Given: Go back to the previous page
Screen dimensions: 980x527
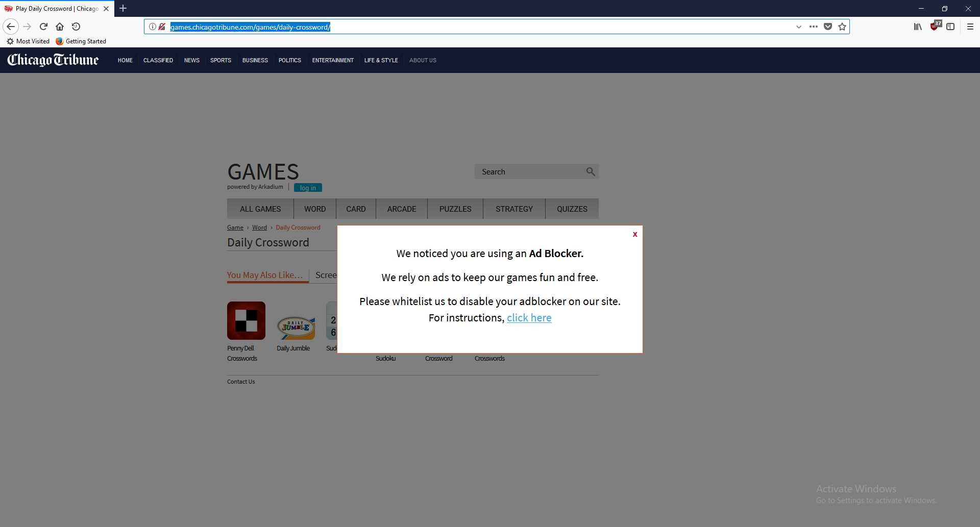Looking at the screenshot, I should [11, 27].
